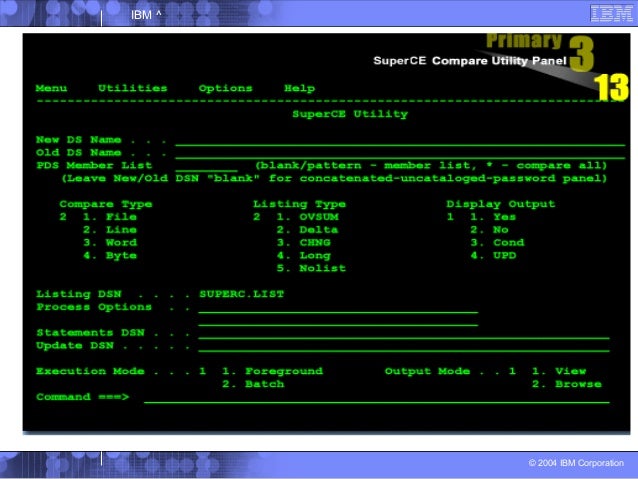Click the PDS Member List field
Image resolution: width=638 pixels, height=479 pixels.
206,166
